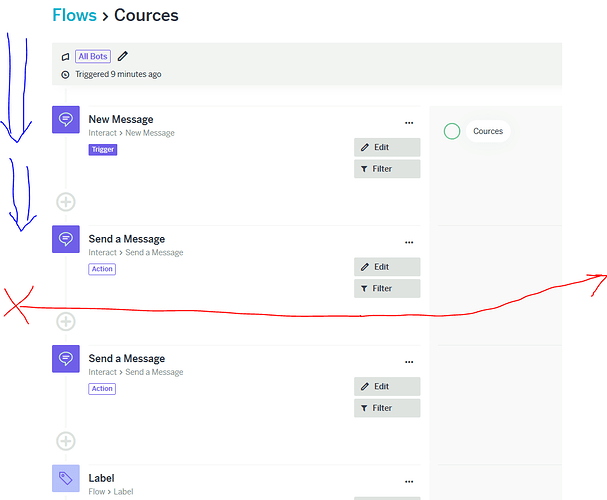Image resolution: width=607 pixels, height=500 pixels.
Task: Click the Label step tag icon
Action: pyautogui.click(x=66, y=478)
